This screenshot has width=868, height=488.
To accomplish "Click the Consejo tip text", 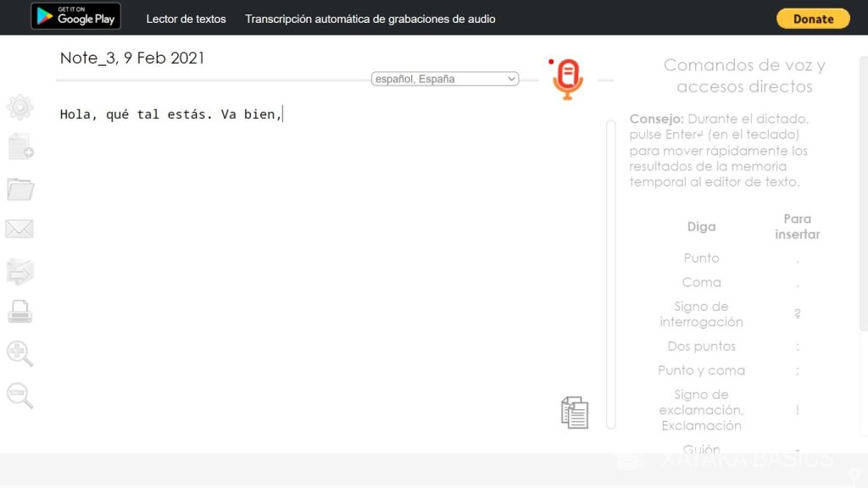I will coord(719,150).
